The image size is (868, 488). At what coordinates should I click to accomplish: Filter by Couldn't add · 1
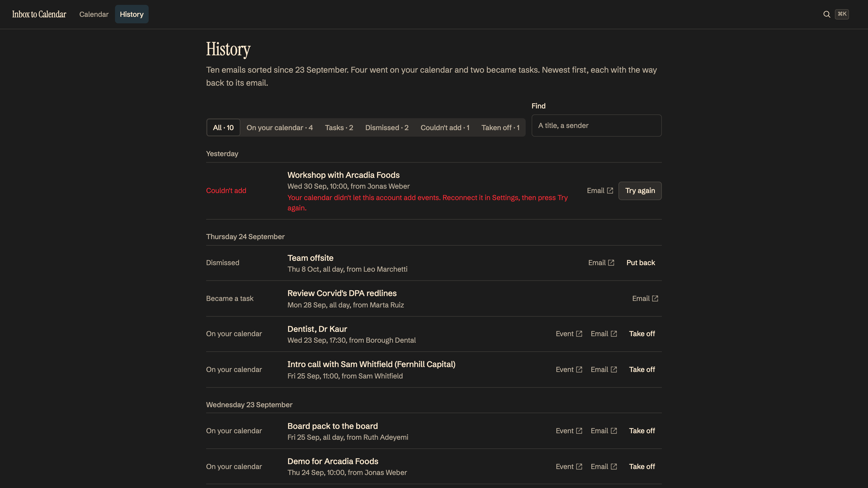pyautogui.click(x=445, y=128)
